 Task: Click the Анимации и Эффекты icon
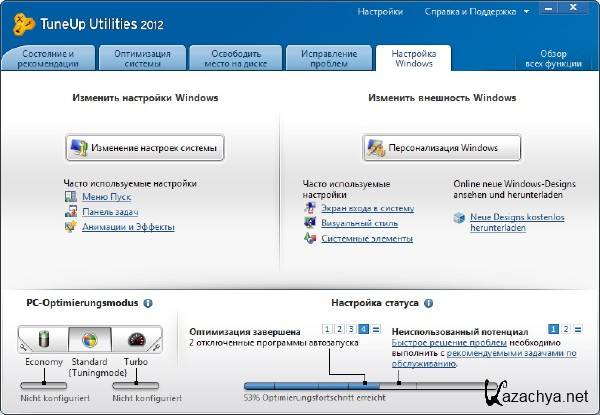[x=70, y=227]
